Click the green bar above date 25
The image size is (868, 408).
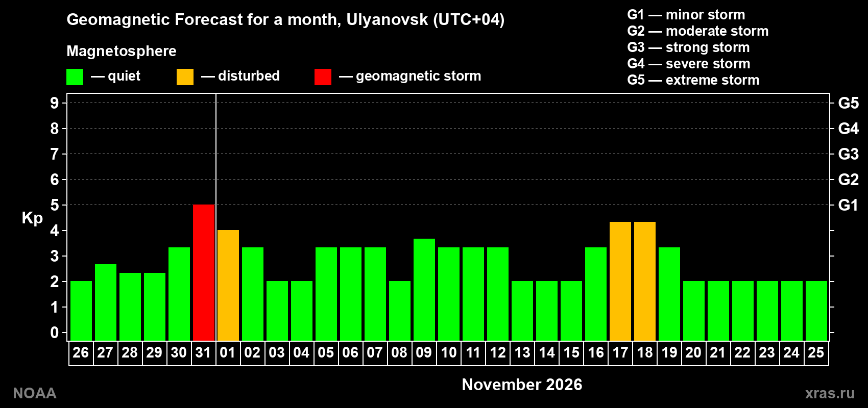tap(816, 311)
